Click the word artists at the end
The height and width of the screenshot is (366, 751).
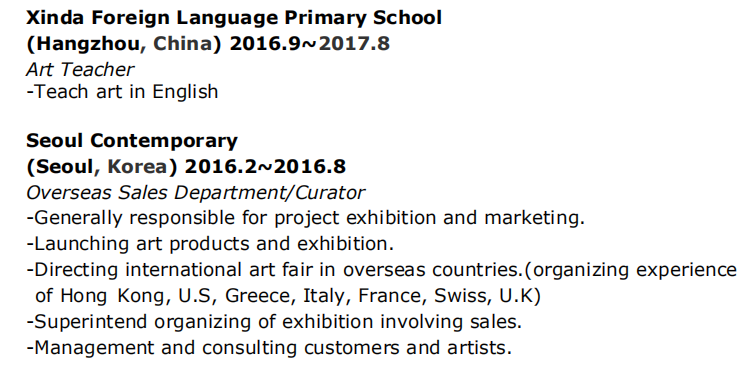click(x=479, y=347)
